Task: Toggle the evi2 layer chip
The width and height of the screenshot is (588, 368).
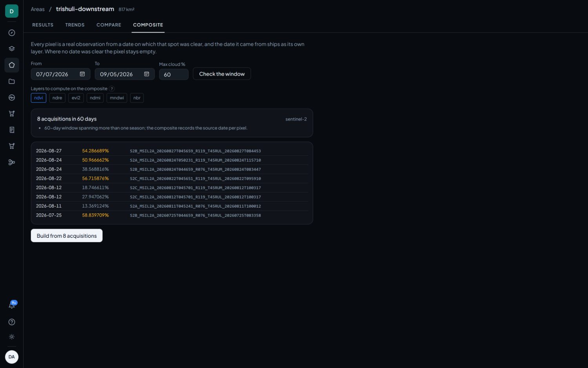Action: [76, 98]
